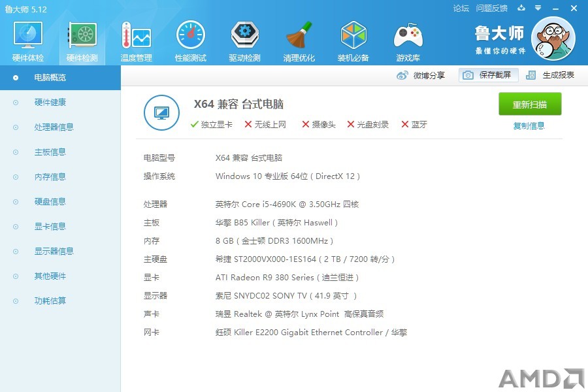This screenshot has height=392, width=588.
Task: Click 保存截屏 save screenshot button
Action: (488, 75)
